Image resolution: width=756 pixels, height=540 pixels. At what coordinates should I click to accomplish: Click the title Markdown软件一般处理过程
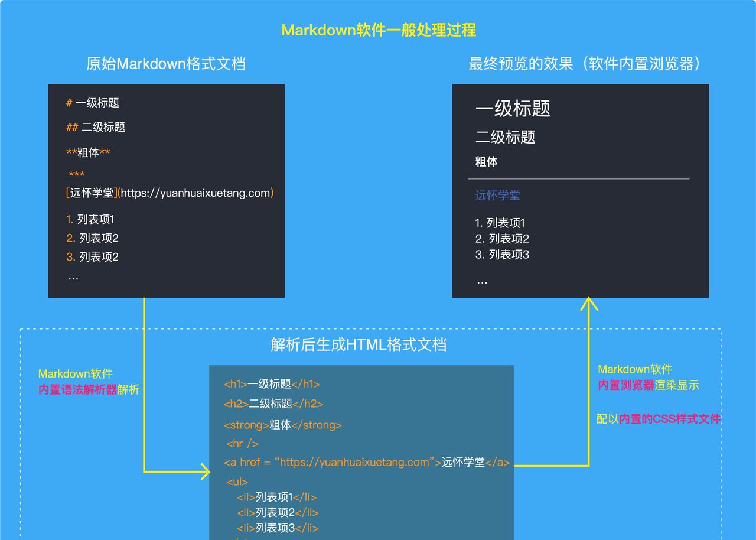coord(380,30)
